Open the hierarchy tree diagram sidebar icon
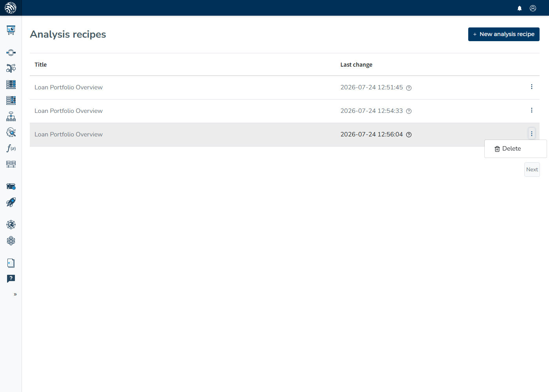Screen dimensions: 549x392 click(11, 116)
